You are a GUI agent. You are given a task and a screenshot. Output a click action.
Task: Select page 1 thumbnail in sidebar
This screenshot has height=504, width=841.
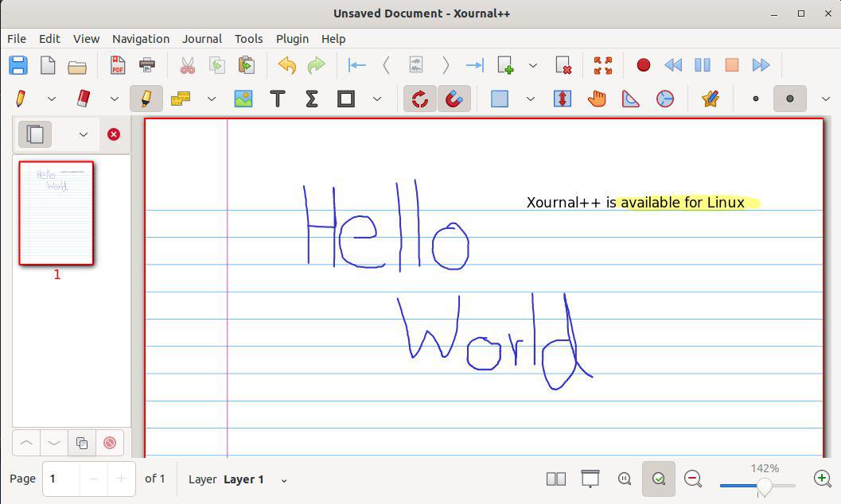pyautogui.click(x=56, y=213)
